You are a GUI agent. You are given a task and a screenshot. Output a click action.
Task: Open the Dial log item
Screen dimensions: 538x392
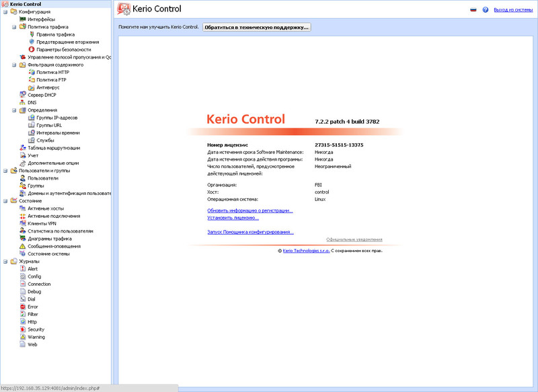click(x=32, y=299)
